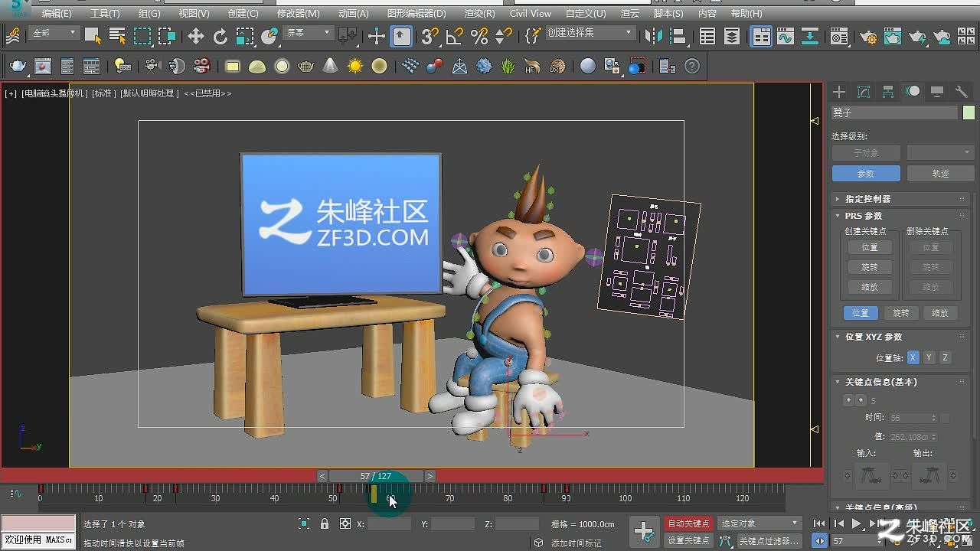
Task: Open the Layer Explorer icon
Action: pos(732,36)
